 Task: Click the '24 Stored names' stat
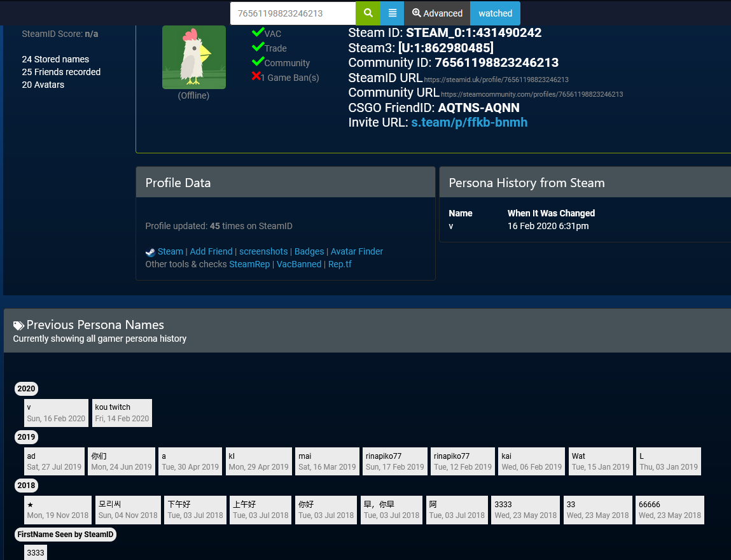coord(55,59)
